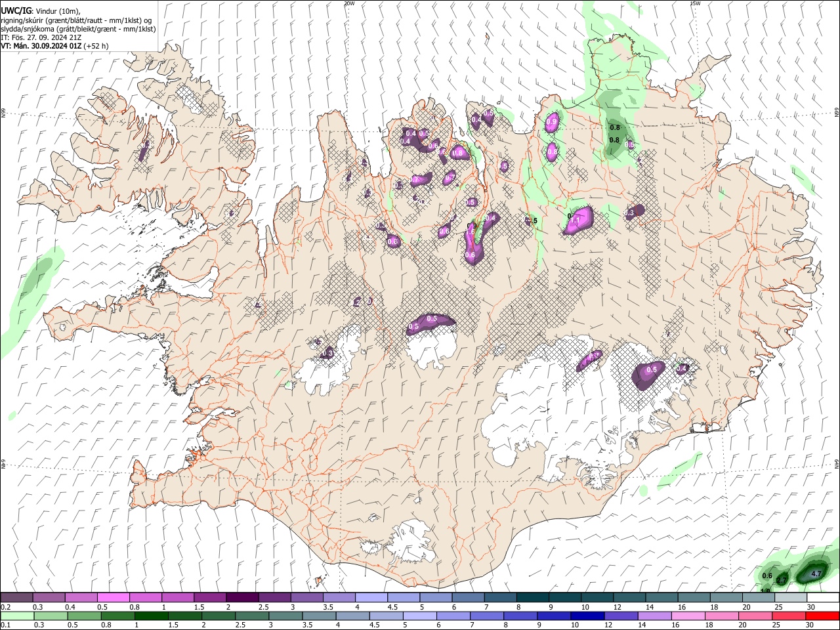Select the 'rigning/skúrir' legend description line

tap(77, 20)
